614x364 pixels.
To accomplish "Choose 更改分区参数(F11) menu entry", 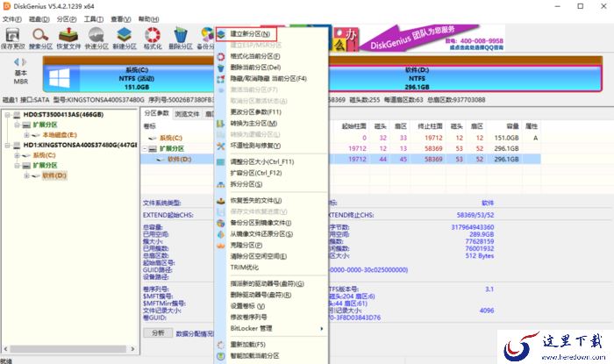I will pos(256,112).
